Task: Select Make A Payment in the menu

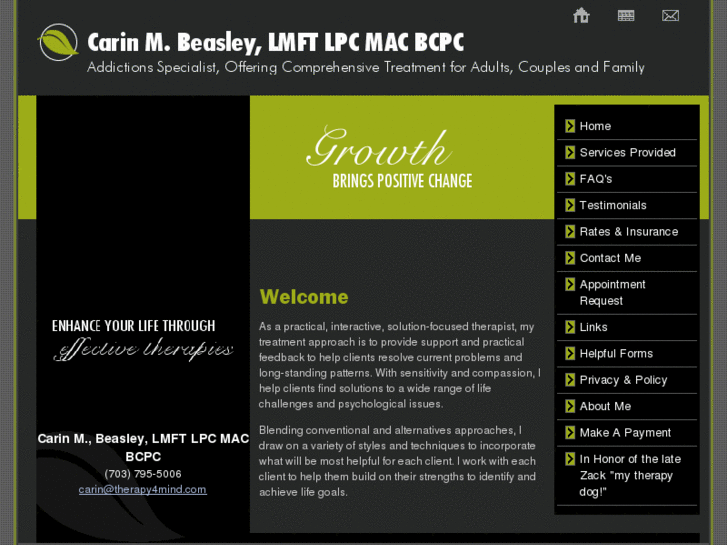Action: pyautogui.click(x=625, y=433)
